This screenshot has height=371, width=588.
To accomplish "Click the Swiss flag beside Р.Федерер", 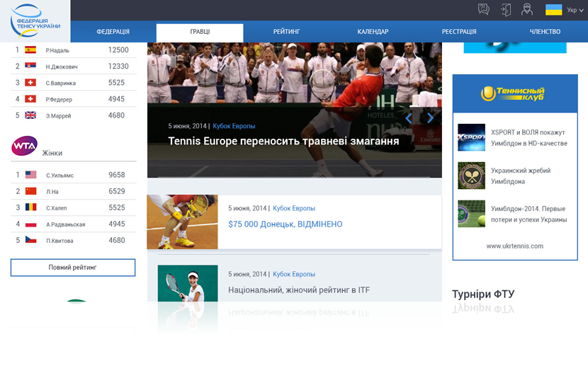I will point(30,99).
